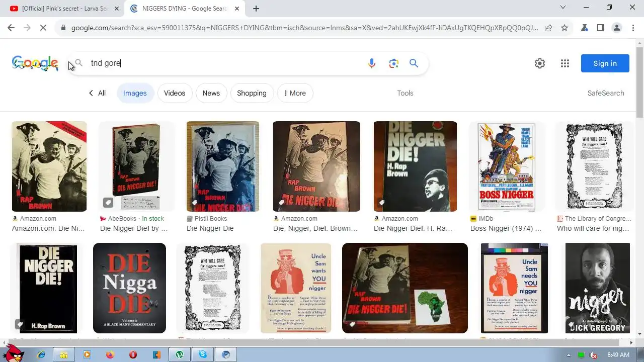Open a new browser tab

pyautogui.click(x=256, y=9)
